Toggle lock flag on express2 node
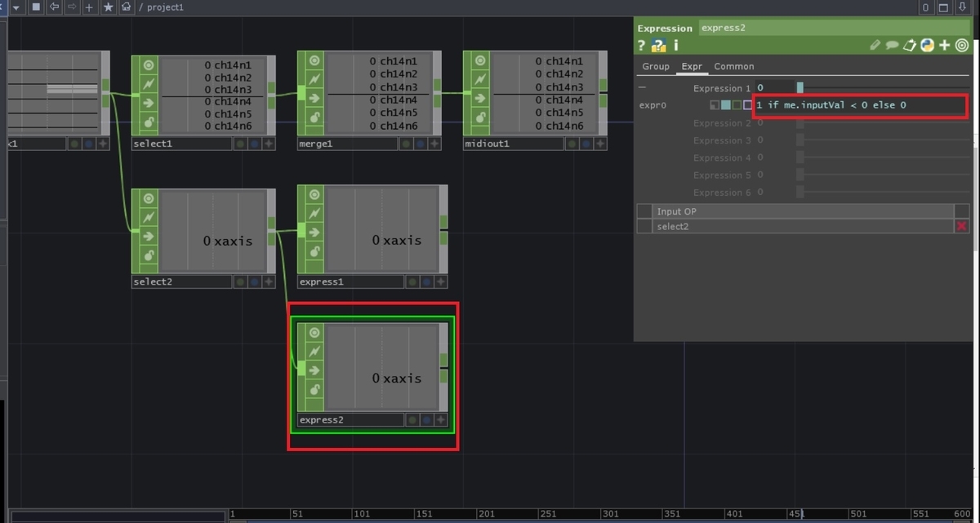This screenshot has height=523, width=980. (314, 390)
